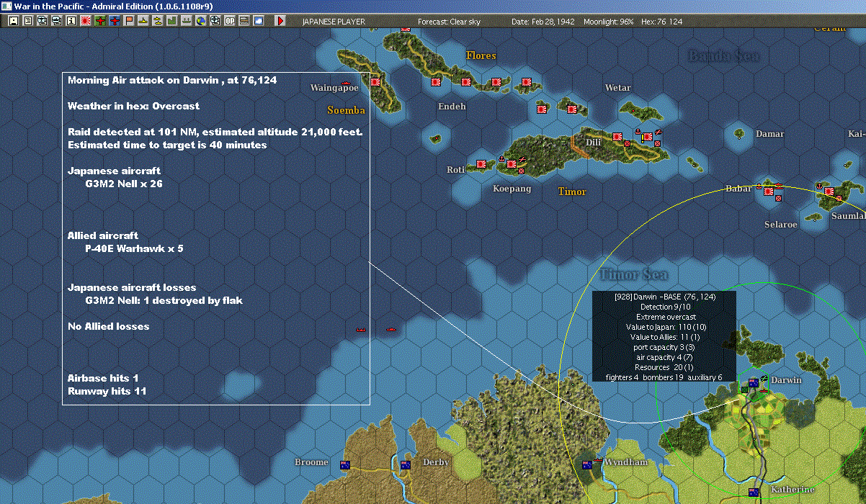Click the green land base toolbar icon
Screen dimensions: 866x504
172,21
